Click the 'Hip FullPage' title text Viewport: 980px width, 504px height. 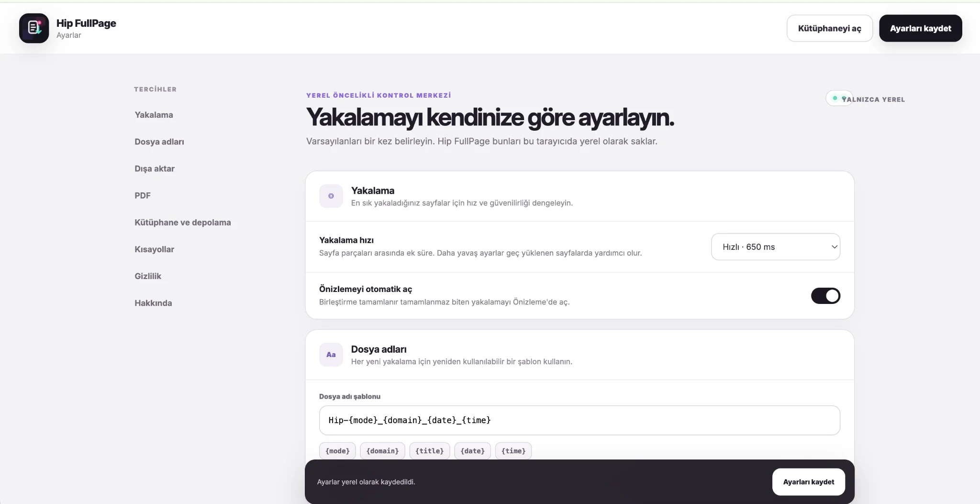[86, 23]
